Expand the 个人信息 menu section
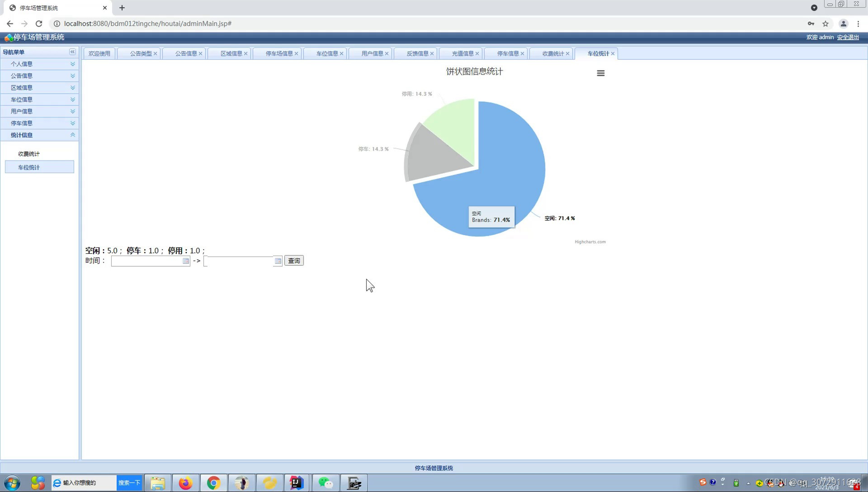 [x=39, y=64]
